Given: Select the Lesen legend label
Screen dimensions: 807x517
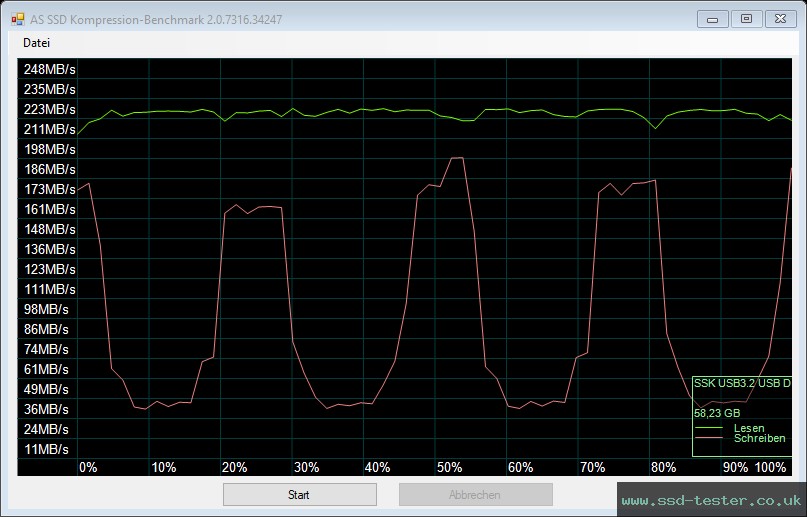Looking at the screenshot, I should click(749, 428).
